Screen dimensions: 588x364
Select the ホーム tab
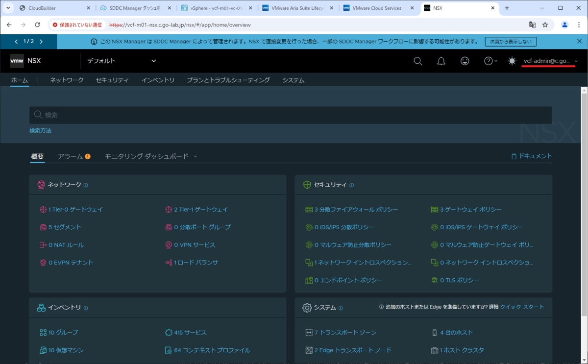(x=20, y=80)
